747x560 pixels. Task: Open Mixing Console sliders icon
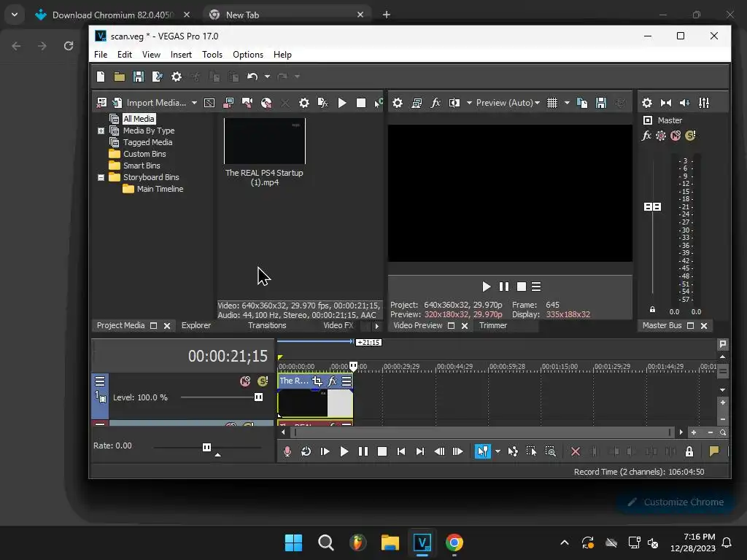[704, 103]
